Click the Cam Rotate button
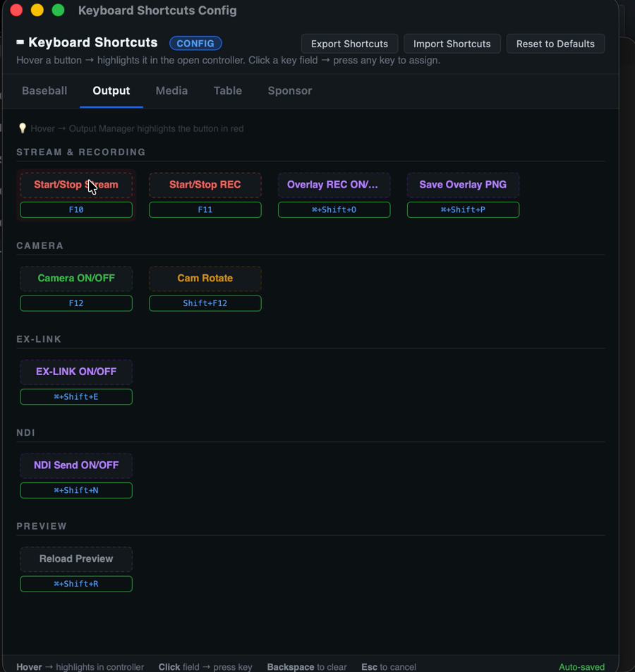This screenshot has width=635, height=672. (x=205, y=278)
